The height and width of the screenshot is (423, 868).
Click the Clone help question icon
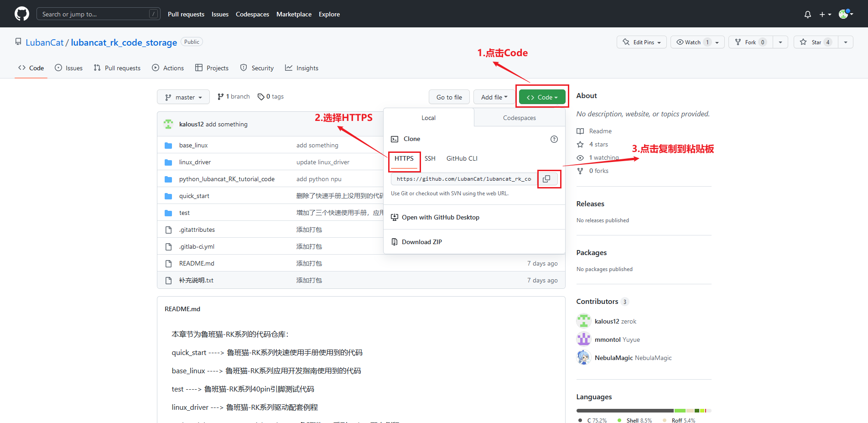(554, 139)
